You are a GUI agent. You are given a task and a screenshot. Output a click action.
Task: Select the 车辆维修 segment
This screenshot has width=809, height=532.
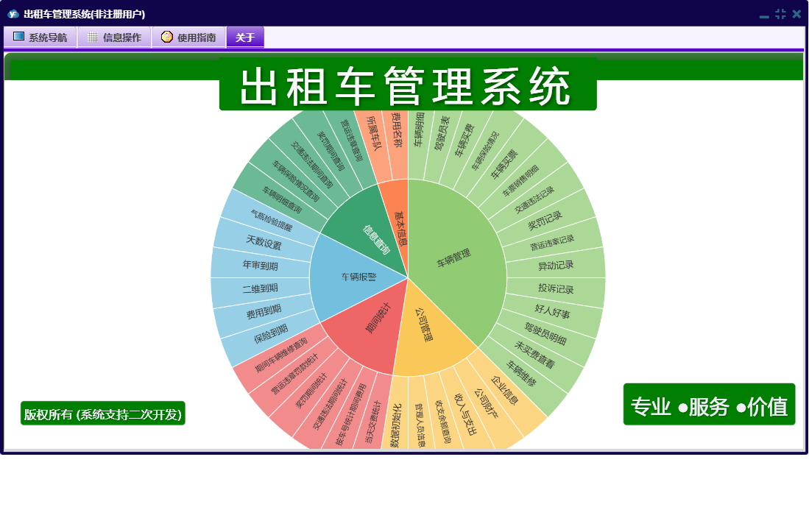(521, 373)
